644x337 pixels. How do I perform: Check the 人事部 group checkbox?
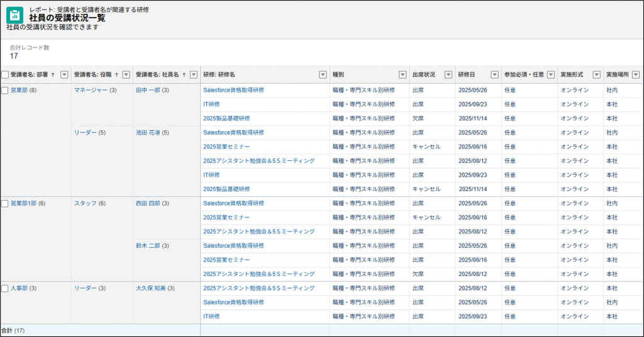point(5,289)
